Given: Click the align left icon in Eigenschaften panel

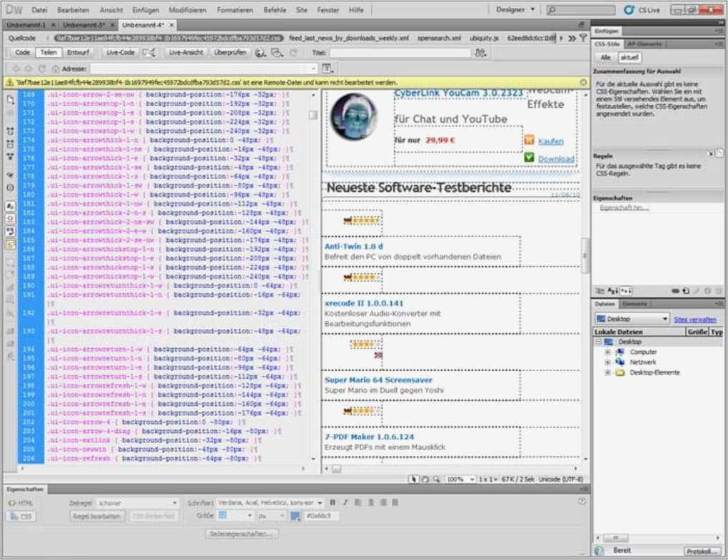Looking at the screenshot, I should [x=358, y=502].
